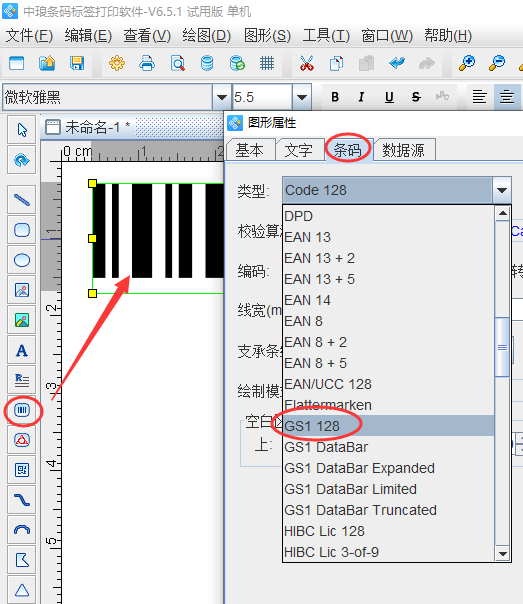523x604 pixels.
Task: Switch to the 基本 tab
Action: 250,150
